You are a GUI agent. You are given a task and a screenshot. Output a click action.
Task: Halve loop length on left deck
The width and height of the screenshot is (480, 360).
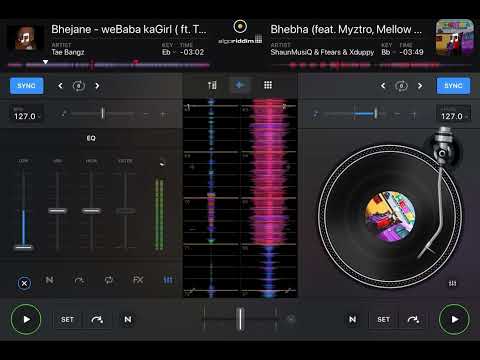pos(60,86)
